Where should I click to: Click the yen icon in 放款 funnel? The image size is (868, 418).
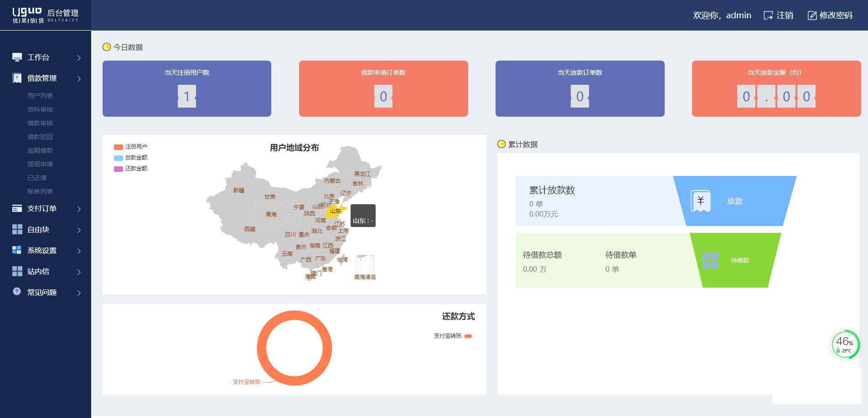click(701, 201)
